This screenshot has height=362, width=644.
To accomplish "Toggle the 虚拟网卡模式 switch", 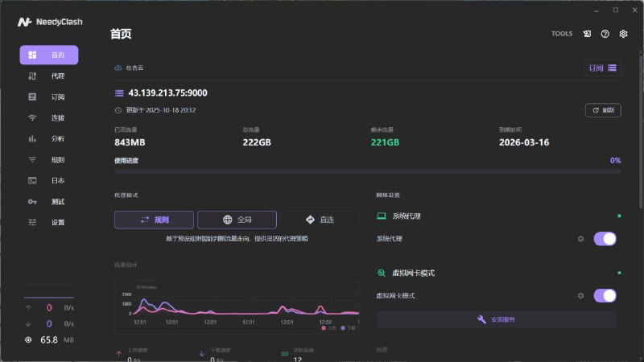I will [x=605, y=295].
